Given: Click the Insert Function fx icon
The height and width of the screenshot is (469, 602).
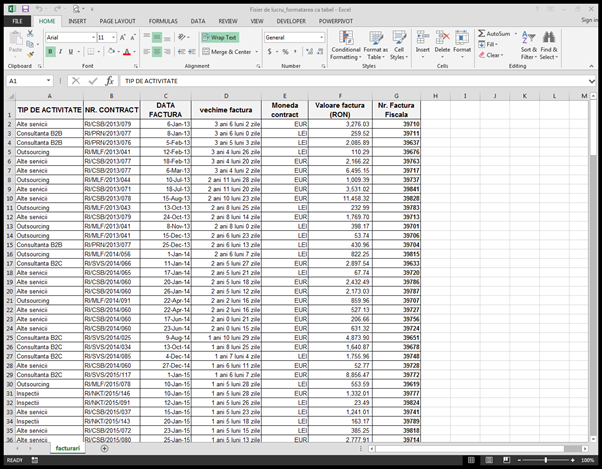Looking at the screenshot, I should 109,81.
